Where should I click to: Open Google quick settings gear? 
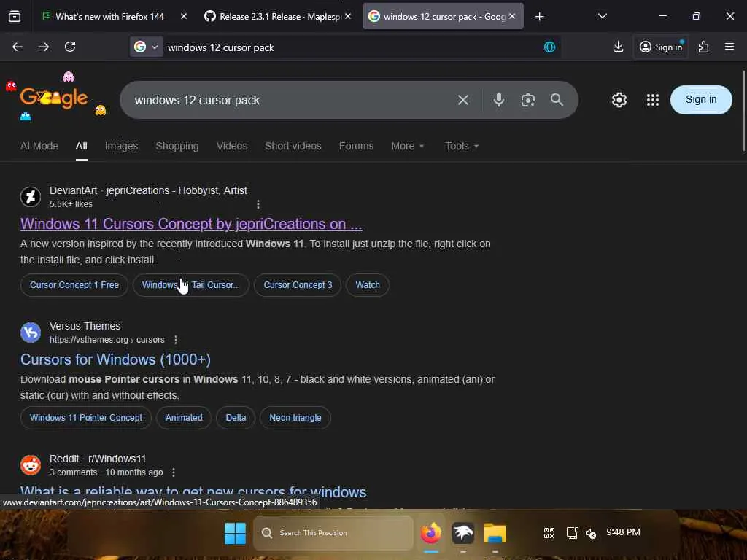(x=619, y=100)
